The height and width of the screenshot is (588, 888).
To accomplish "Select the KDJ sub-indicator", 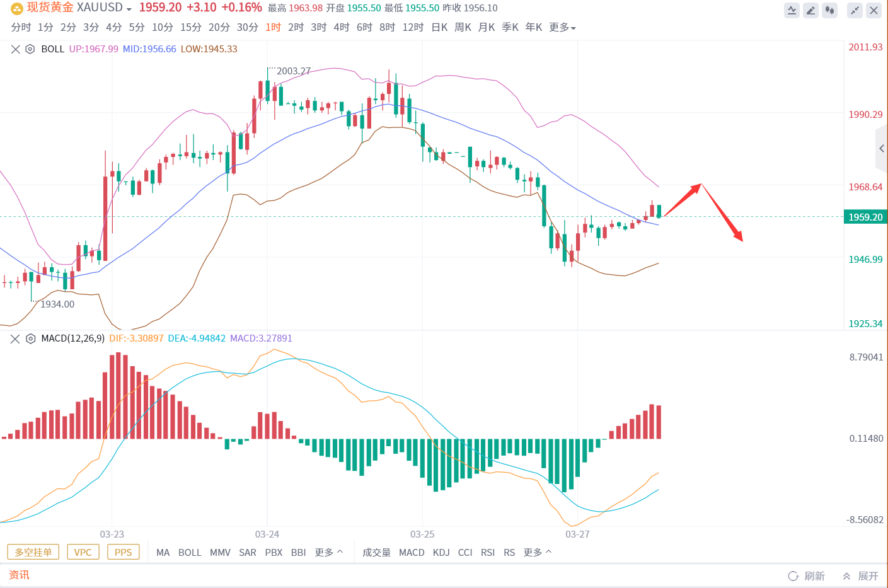I will (x=441, y=552).
